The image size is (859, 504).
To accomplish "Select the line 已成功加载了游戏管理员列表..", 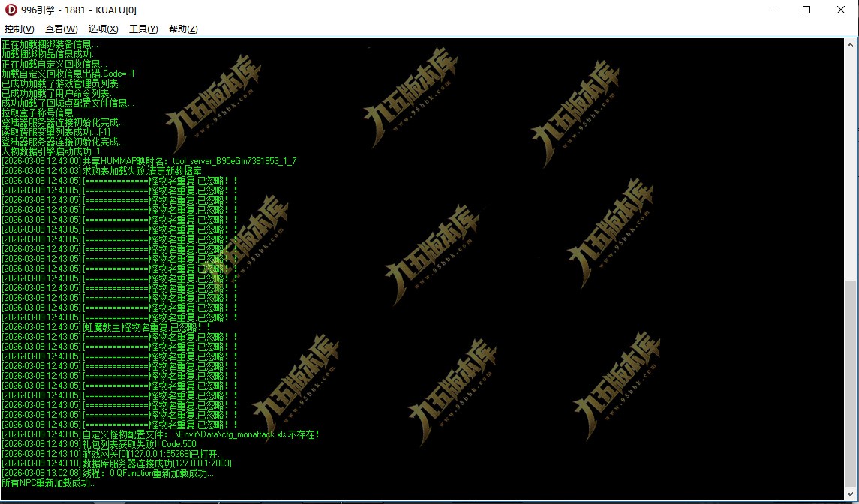I will click(62, 83).
